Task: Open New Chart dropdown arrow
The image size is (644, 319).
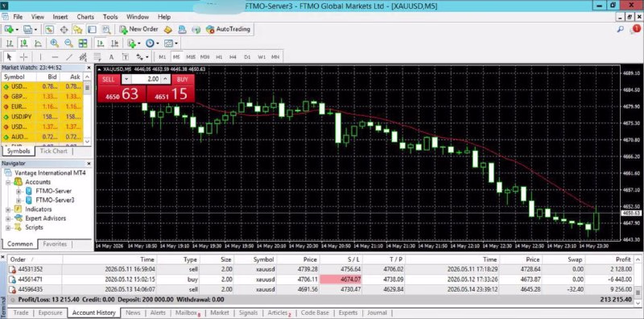Action: pyautogui.click(x=16, y=30)
